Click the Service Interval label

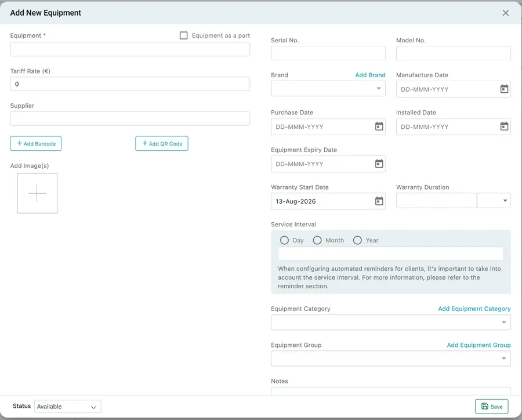click(293, 225)
